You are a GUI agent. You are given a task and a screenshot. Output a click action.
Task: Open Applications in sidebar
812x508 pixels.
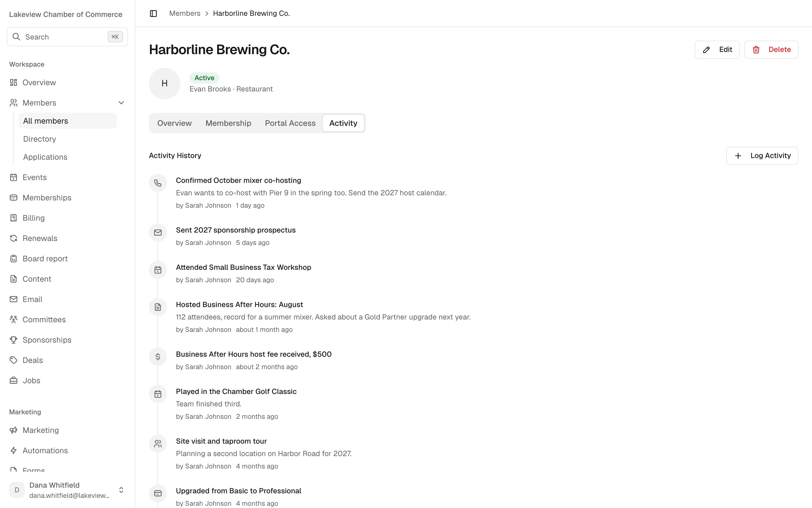click(67, 157)
